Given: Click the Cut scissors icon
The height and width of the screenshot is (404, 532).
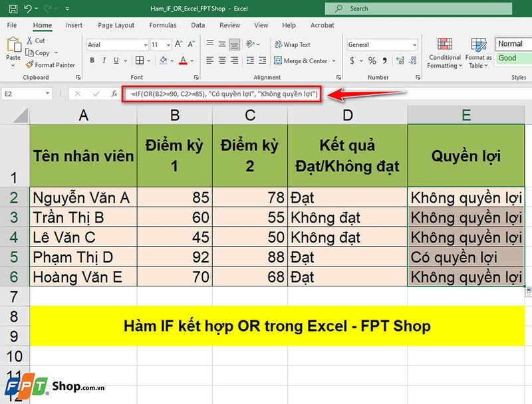Looking at the screenshot, I should click(x=30, y=41).
